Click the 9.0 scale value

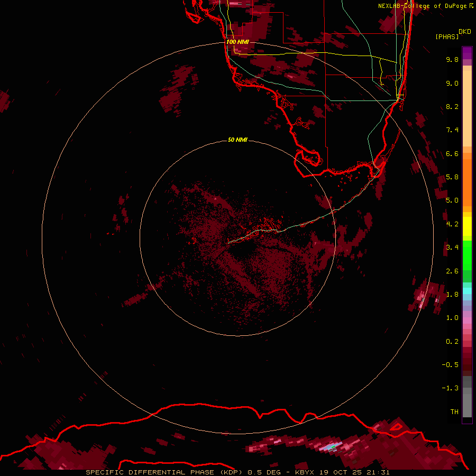coord(452,83)
